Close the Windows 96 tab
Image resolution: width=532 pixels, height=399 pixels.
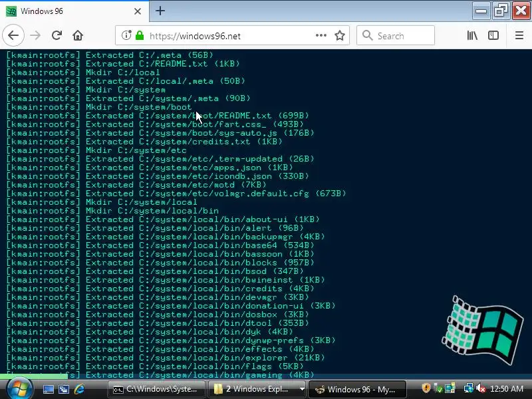[138, 11]
